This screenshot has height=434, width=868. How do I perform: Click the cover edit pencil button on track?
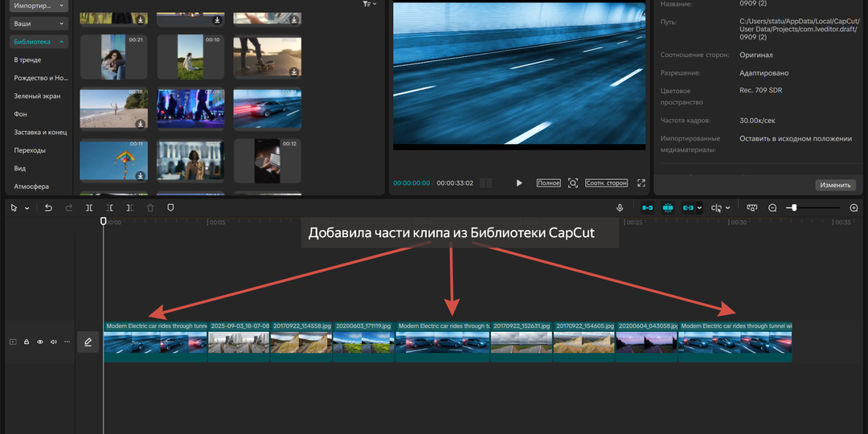click(88, 342)
